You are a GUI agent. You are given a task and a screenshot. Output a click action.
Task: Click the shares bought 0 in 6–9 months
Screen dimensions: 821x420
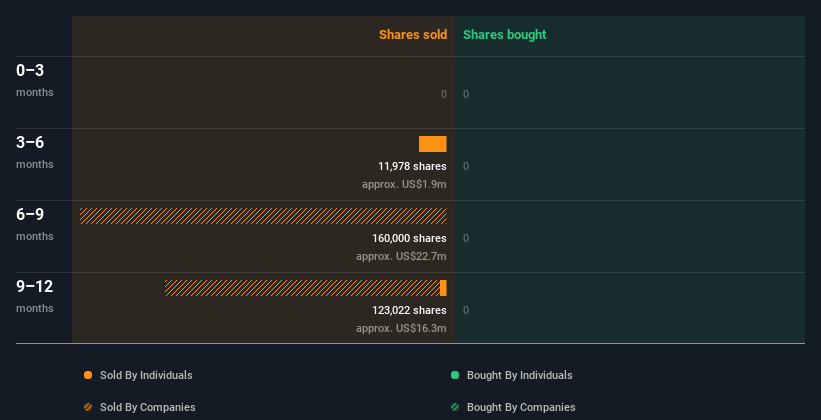coord(466,238)
